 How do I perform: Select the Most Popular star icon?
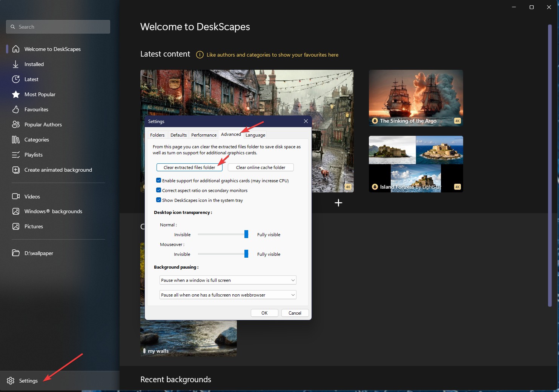16,94
